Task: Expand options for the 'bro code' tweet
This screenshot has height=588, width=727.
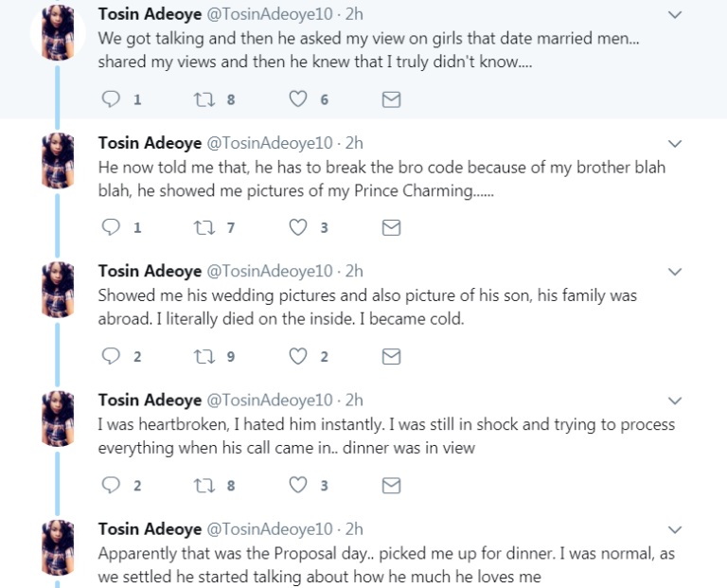Action: 675,144
